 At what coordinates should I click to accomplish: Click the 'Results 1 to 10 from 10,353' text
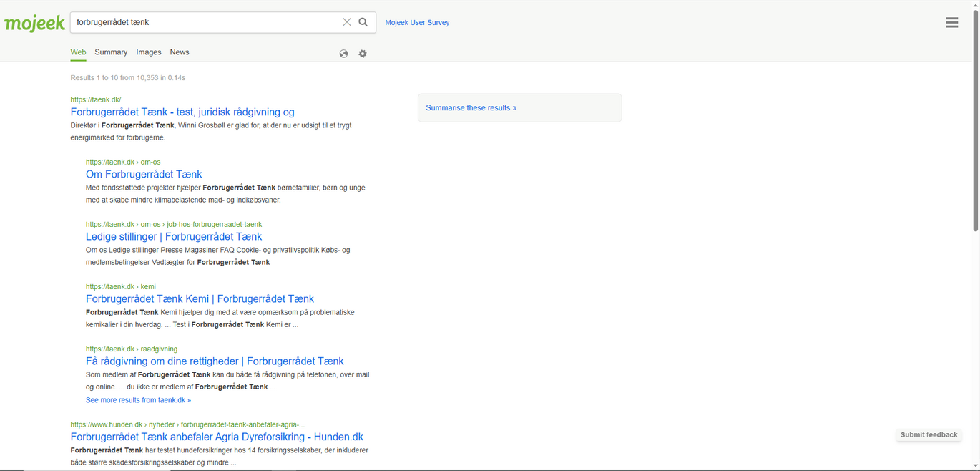(128, 77)
